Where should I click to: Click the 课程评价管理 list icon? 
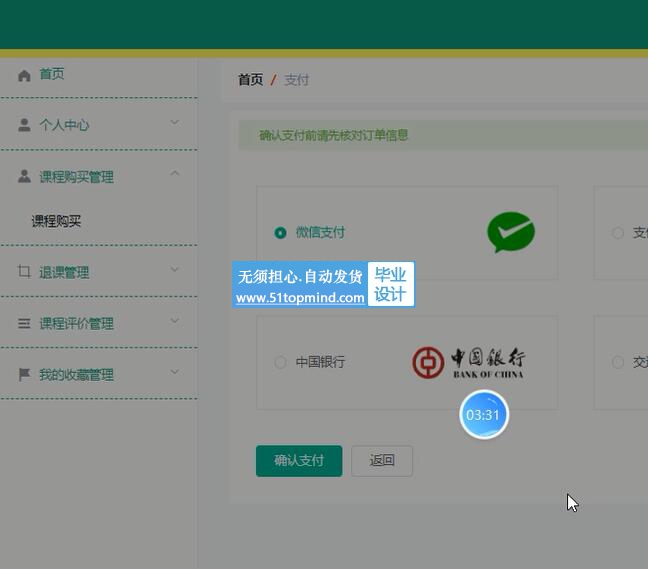click(24, 324)
